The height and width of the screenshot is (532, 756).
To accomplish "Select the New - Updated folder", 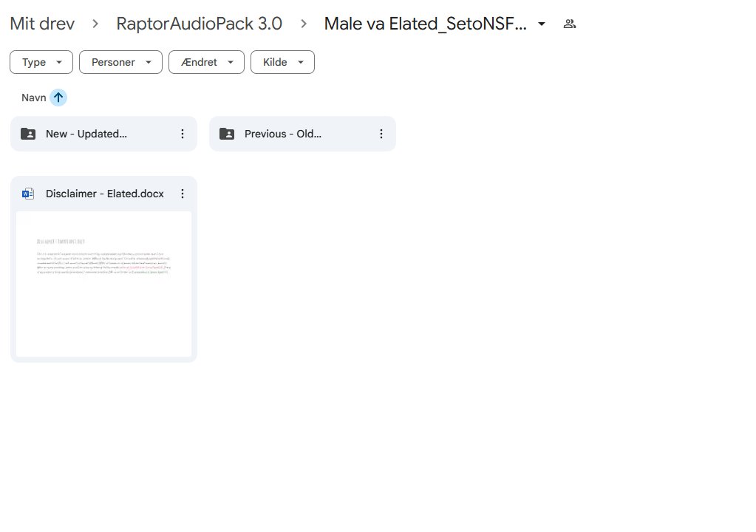I will pyautogui.click(x=103, y=134).
